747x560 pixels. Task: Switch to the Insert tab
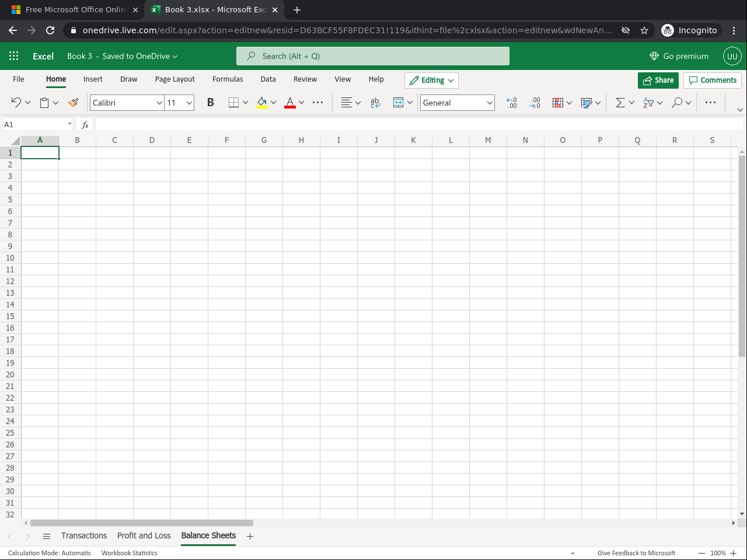93,79
